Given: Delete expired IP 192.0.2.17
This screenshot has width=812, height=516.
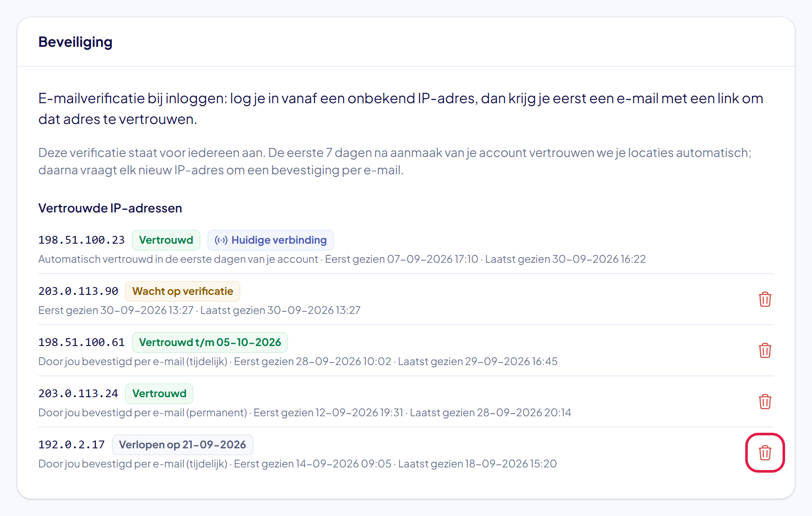Looking at the screenshot, I should point(765,453).
